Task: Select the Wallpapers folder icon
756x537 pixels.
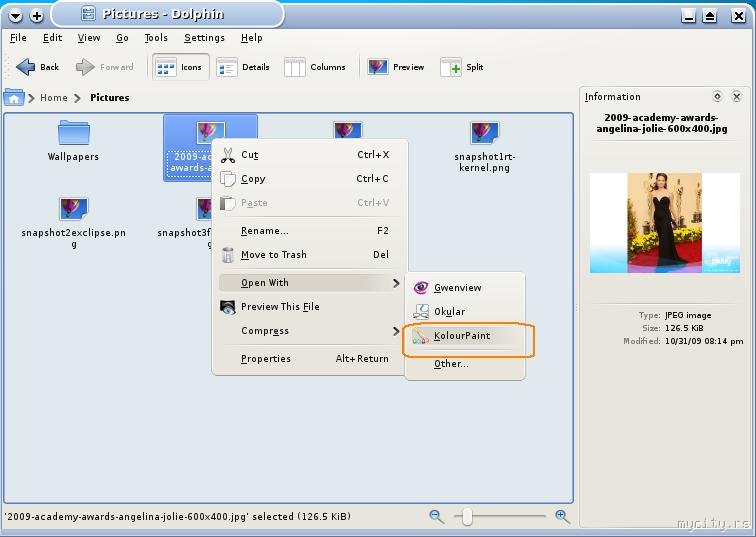Action: click(73, 133)
